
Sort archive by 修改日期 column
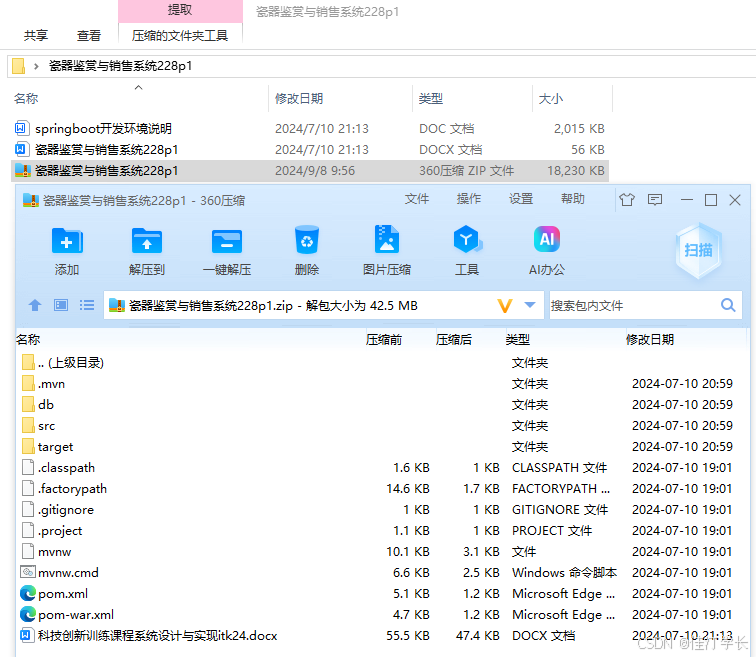pyautogui.click(x=649, y=340)
